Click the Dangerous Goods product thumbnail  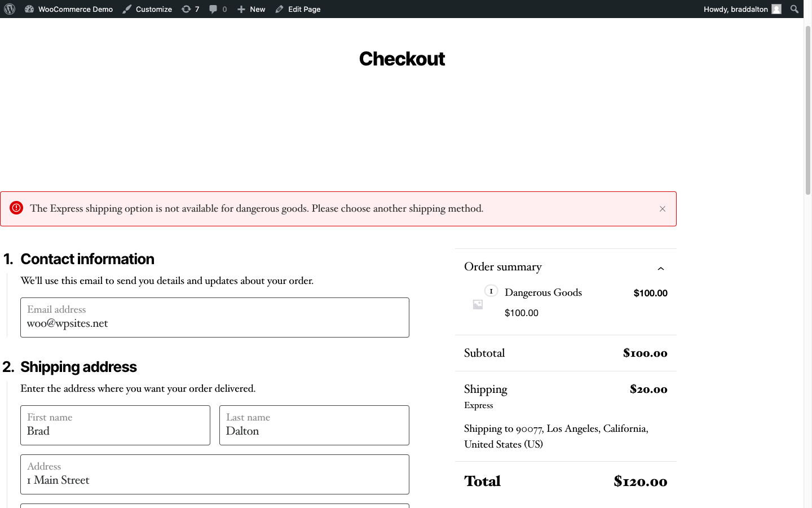click(x=478, y=305)
